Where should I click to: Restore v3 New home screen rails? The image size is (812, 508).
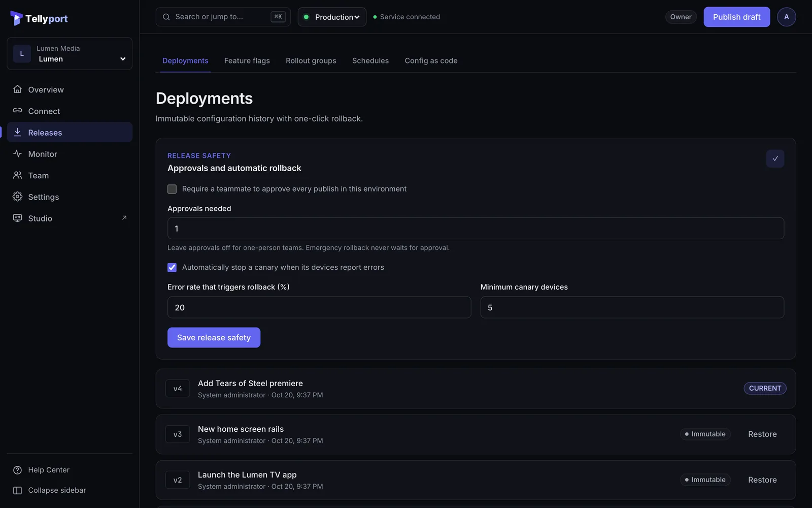tap(762, 434)
